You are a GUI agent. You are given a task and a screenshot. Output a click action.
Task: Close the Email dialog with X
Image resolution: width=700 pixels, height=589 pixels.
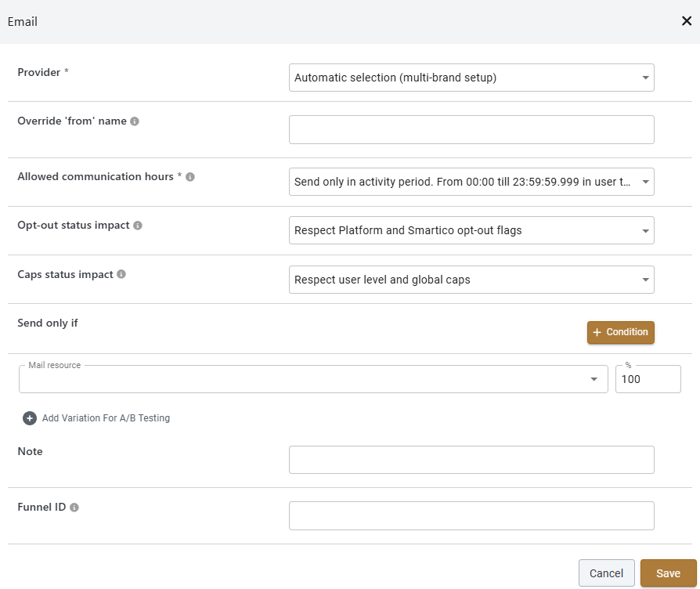[x=686, y=21]
